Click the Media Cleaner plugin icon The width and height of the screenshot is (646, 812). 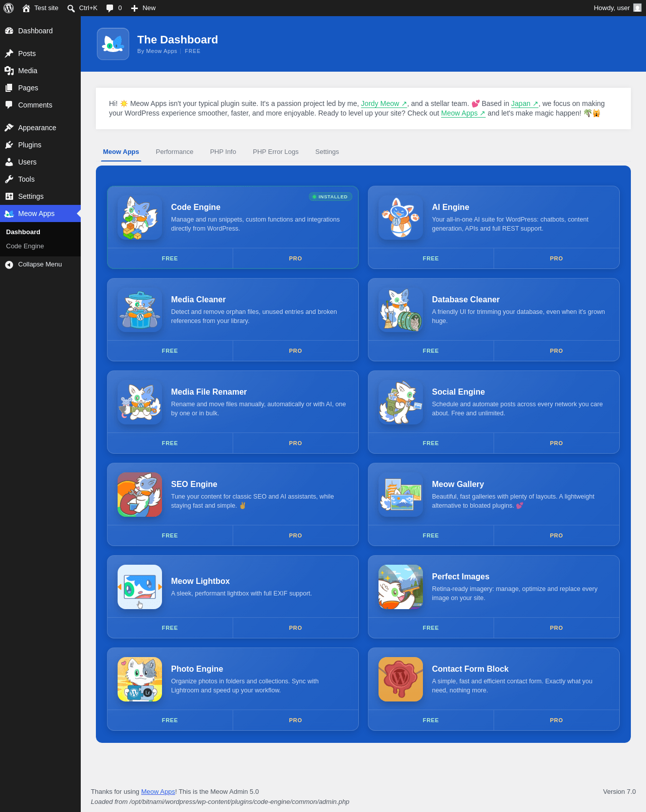[140, 310]
